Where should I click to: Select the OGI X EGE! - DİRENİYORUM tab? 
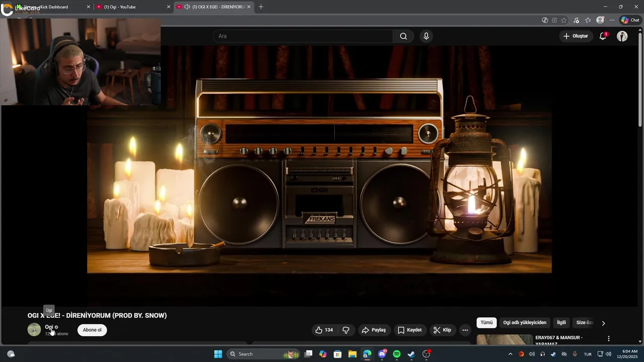[214, 7]
